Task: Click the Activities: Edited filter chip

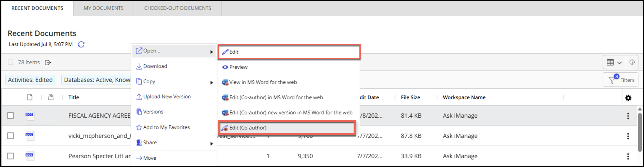Action: click(30, 80)
